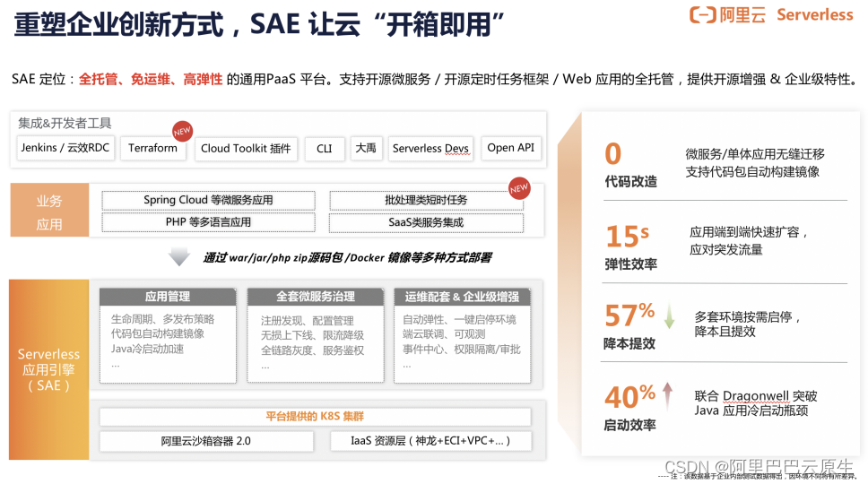Click the 业务应用 orange label block
This screenshot has height=484, width=868.
[49, 211]
